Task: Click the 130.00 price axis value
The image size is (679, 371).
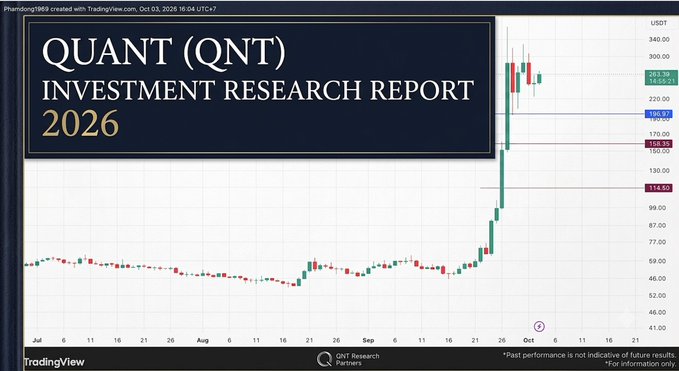Action: click(659, 171)
